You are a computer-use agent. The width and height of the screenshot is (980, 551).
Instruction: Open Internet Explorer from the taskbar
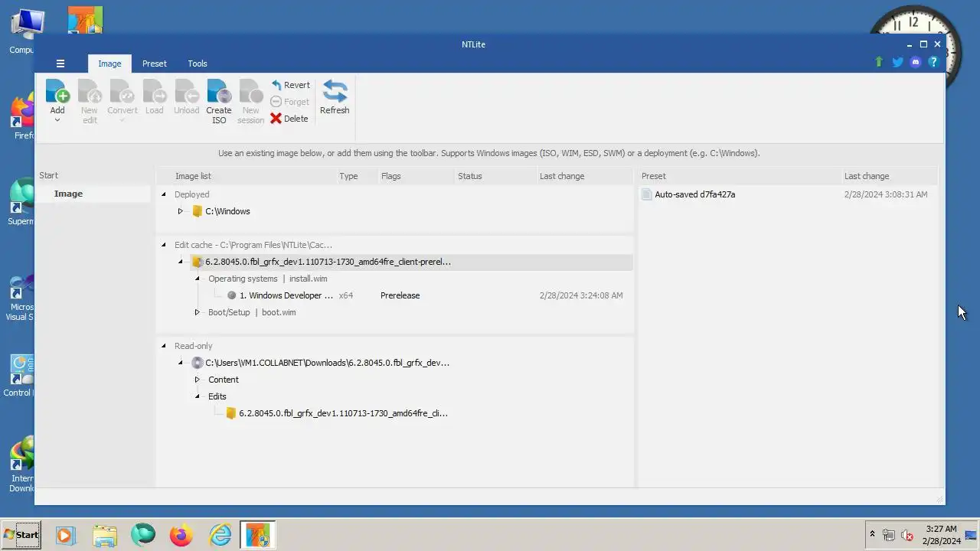pos(220,535)
